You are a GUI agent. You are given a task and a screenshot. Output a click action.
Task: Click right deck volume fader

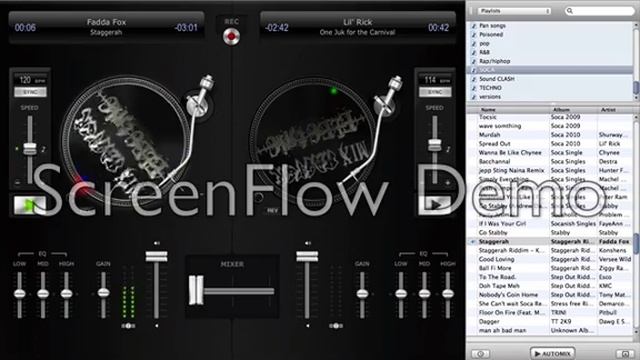307,256
